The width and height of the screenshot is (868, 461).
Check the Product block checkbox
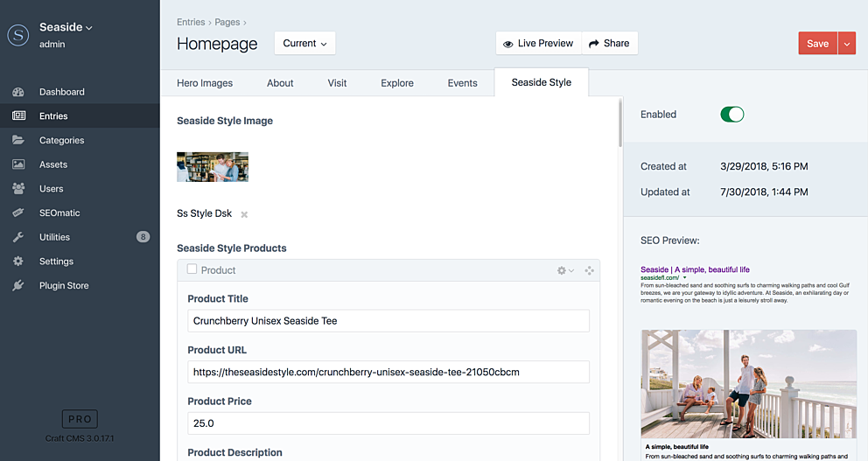(192, 269)
